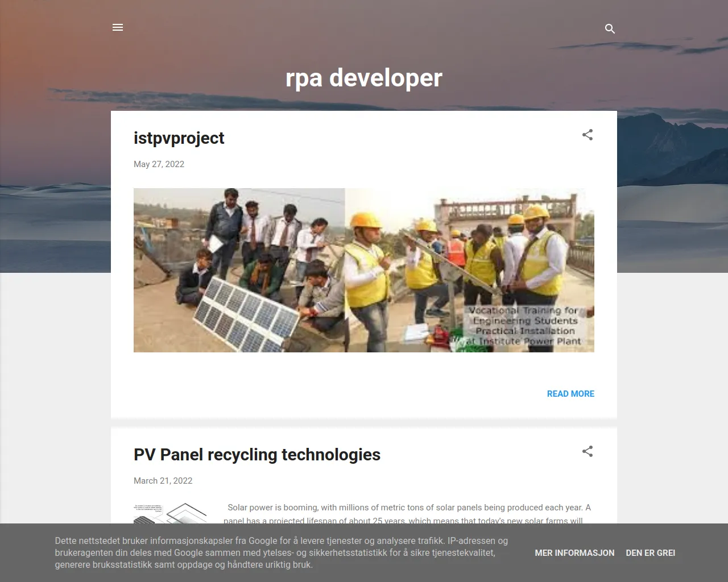This screenshot has height=582, width=728.
Task: Go to the rpa developer blog home title
Action: [363, 78]
